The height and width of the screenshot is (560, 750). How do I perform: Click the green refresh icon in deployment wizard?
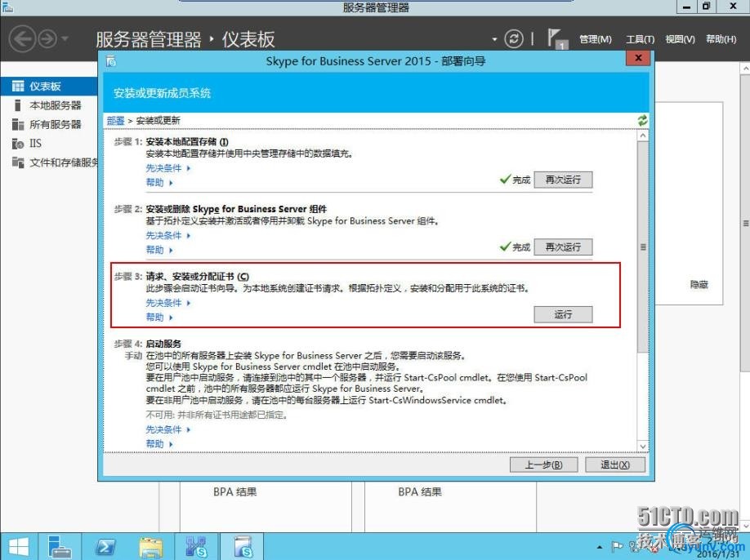(x=642, y=121)
